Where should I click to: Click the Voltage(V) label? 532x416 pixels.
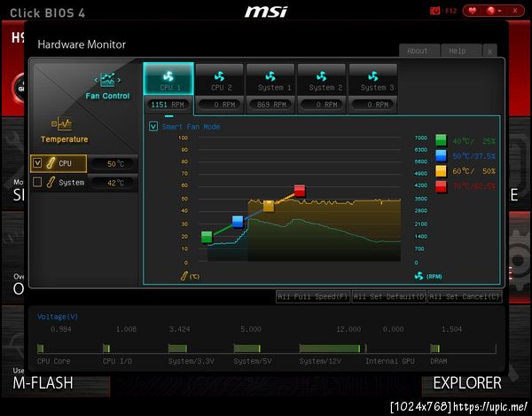pyautogui.click(x=58, y=317)
